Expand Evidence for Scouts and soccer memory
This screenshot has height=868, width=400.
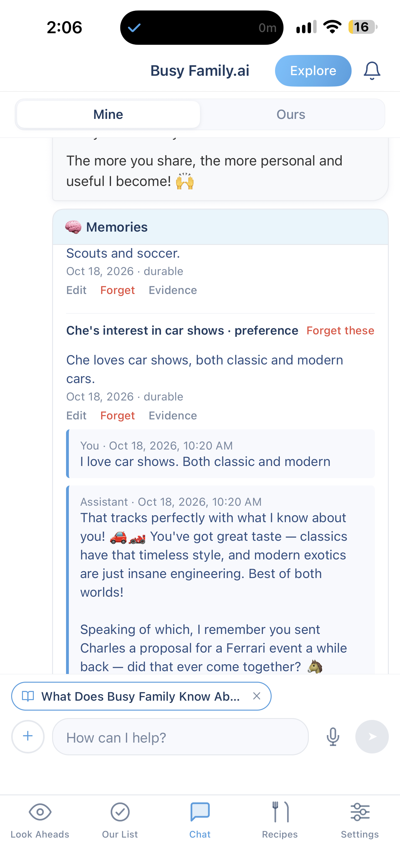click(x=173, y=290)
